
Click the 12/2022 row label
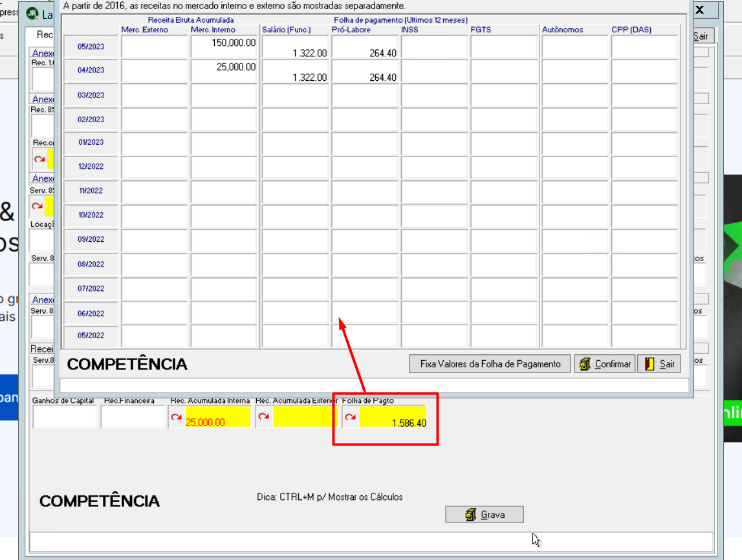point(91,166)
